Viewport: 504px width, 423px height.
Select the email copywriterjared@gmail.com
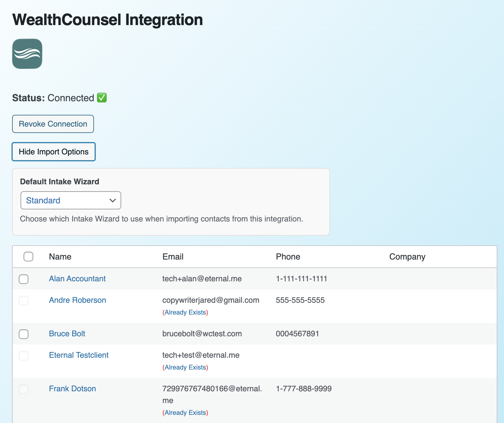click(211, 300)
